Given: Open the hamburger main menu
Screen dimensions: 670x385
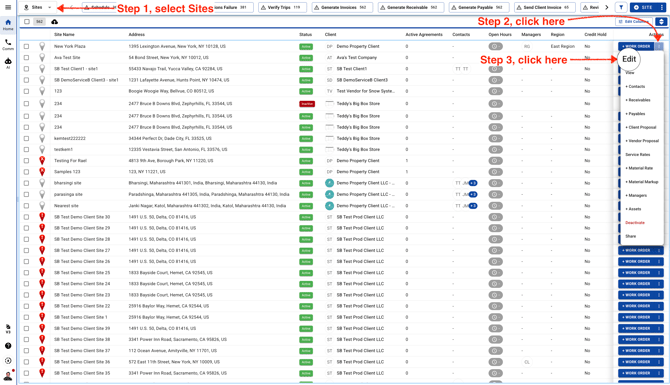Looking at the screenshot, I should pyautogui.click(x=8, y=7).
